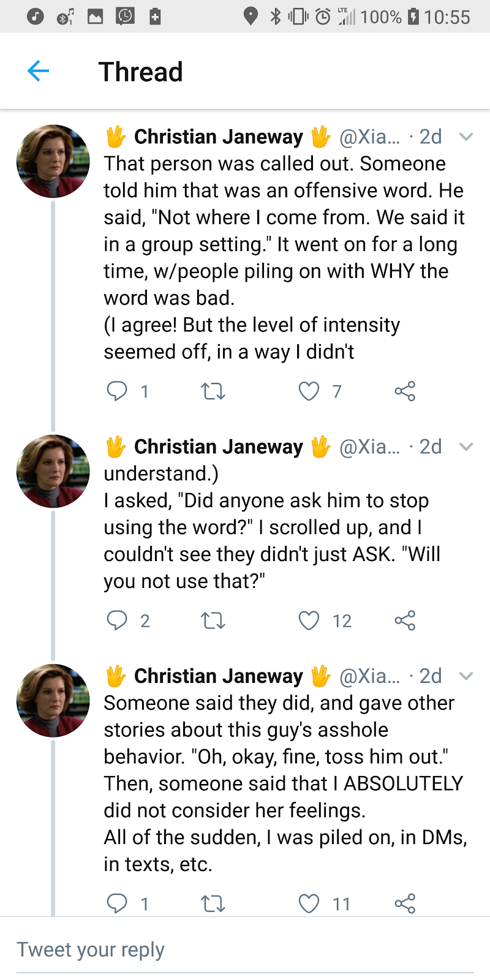Tap the battery icon in status bar
This screenshot has width=490, height=980.
(413, 17)
